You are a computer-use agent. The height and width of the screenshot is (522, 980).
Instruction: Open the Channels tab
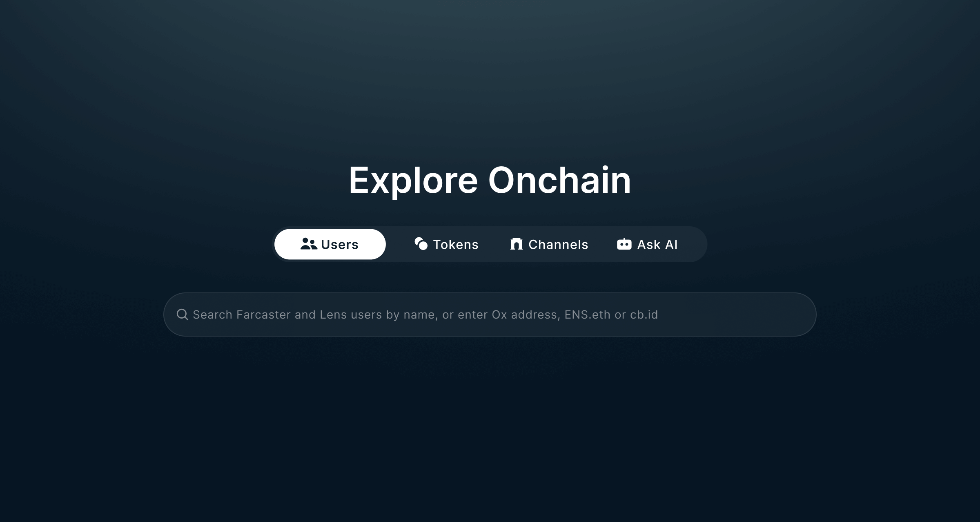point(549,244)
